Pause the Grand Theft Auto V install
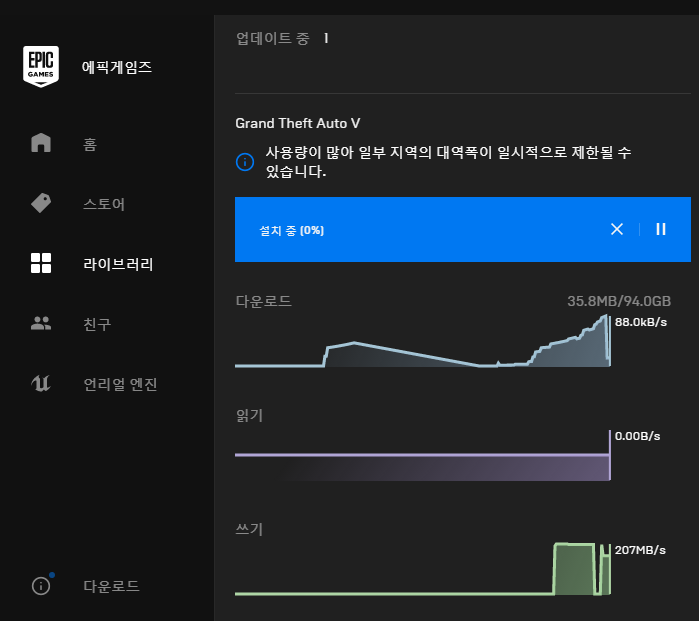Viewport: 699px width, 621px height. [x=661, y=229]
